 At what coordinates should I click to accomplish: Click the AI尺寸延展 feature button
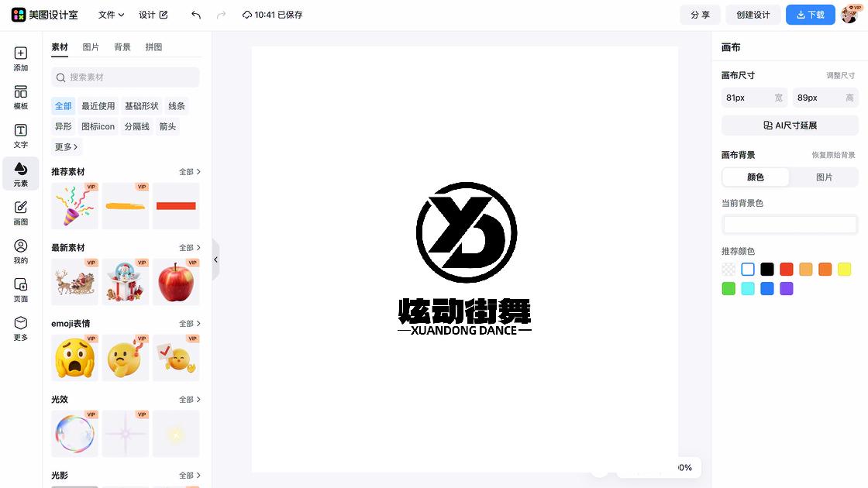tap(789, 125)
